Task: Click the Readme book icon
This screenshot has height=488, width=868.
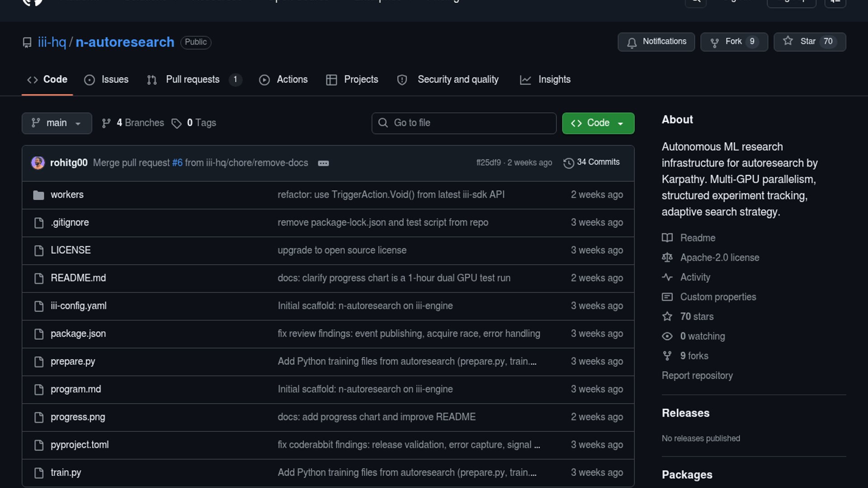Action: pos(667,238)
